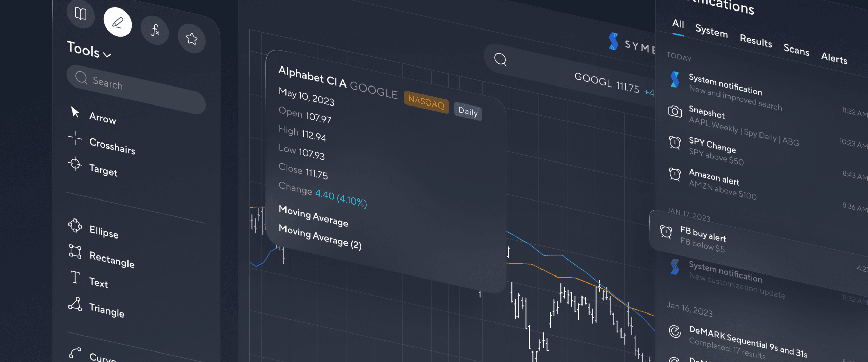Image resolution: width=868 pixels, height=362 pixels.
Task: Select the pencil drawing tools icon
Action: [x=118, y=22]
